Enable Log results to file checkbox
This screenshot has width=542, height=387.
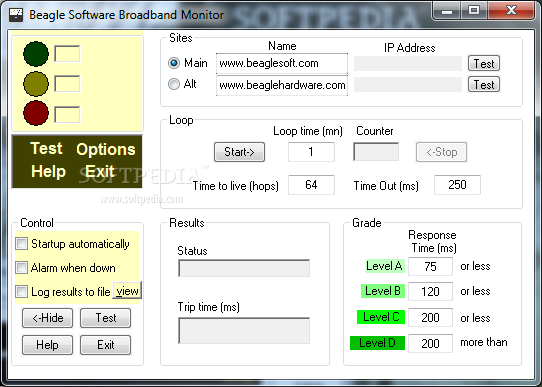tap(21, 291)
